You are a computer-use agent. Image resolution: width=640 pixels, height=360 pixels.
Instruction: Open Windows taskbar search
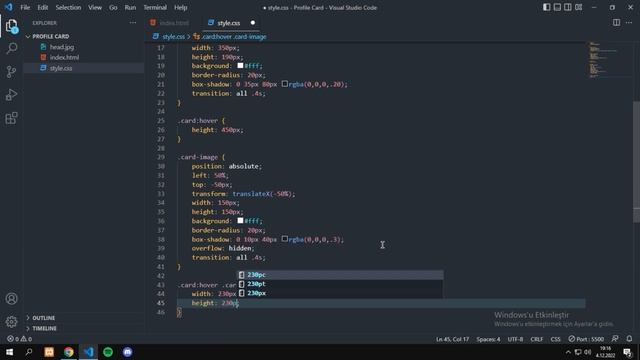pos(29,352)
